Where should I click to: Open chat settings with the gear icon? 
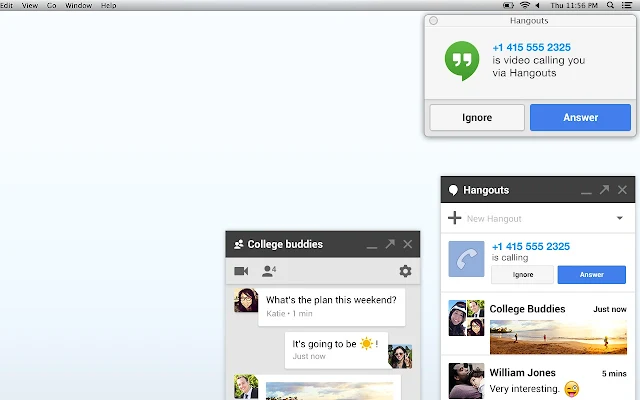point(405,271)
